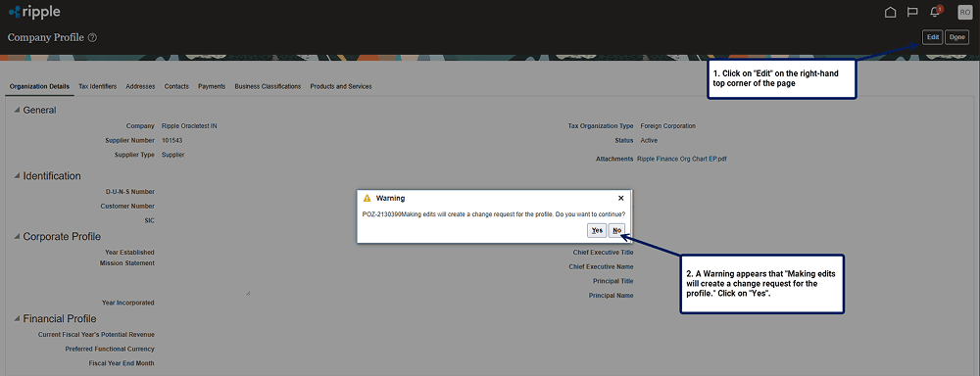Switch to the Addresses tab

click(140, 87)
